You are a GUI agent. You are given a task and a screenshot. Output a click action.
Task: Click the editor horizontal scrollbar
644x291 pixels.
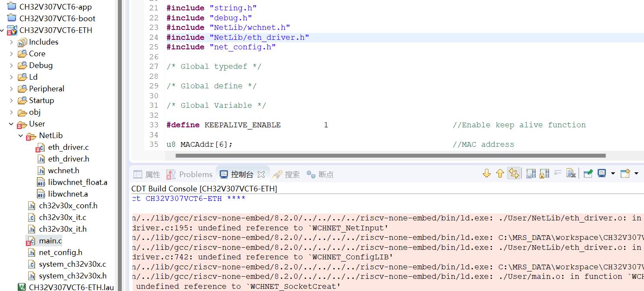390,155
